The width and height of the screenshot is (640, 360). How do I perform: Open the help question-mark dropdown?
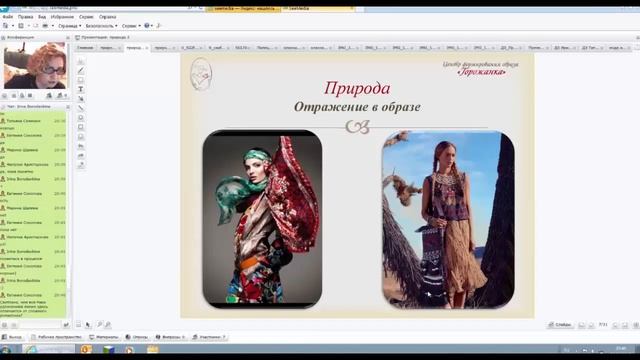click(148, 26)
